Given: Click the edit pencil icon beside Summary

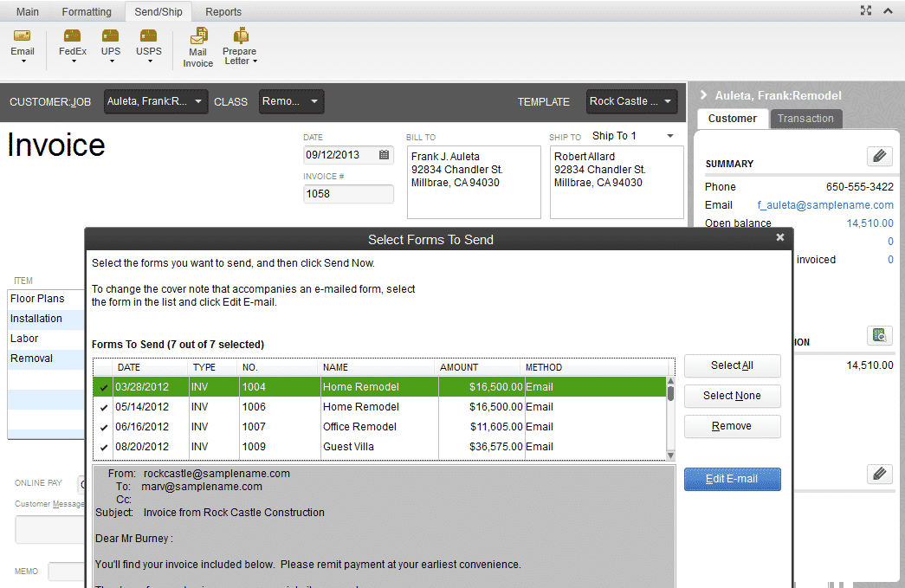Looking at the screenshot, I should coord(880,156).
